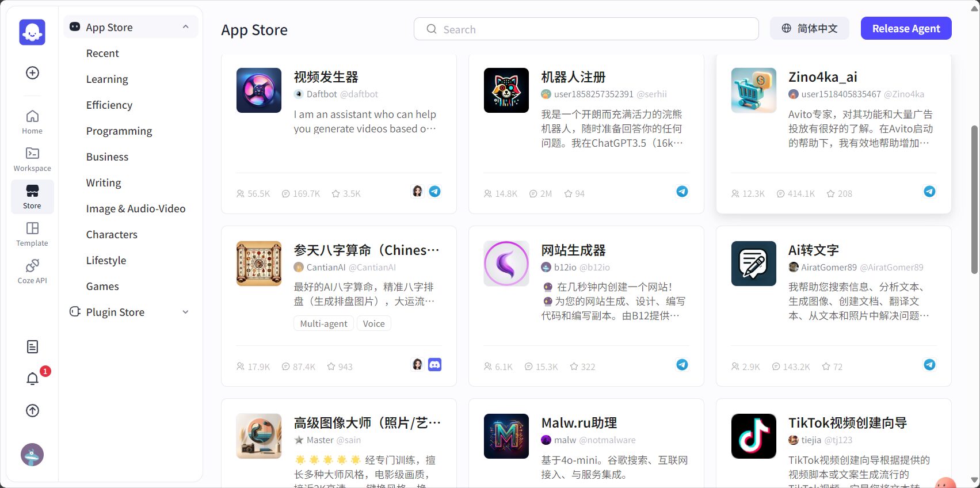The height and width of the screenshot is (488, 980).
Task: Open Ai转文字 bot icon
Action: 754,264
